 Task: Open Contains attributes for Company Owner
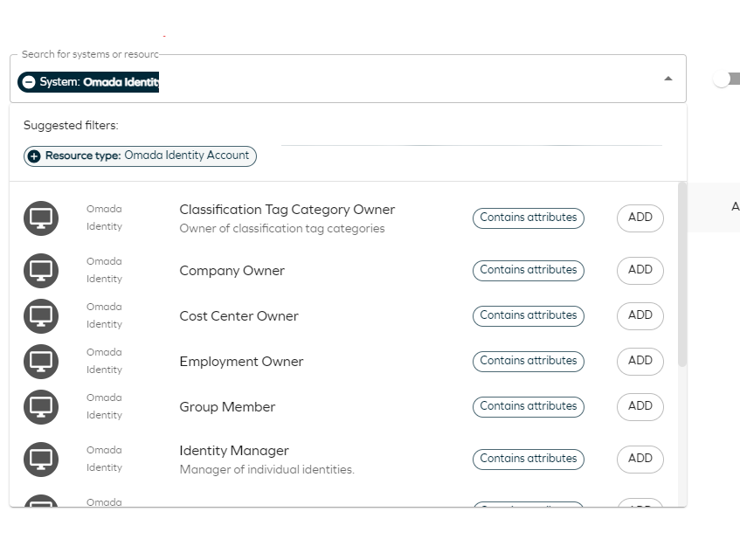[x=528, y=270]
